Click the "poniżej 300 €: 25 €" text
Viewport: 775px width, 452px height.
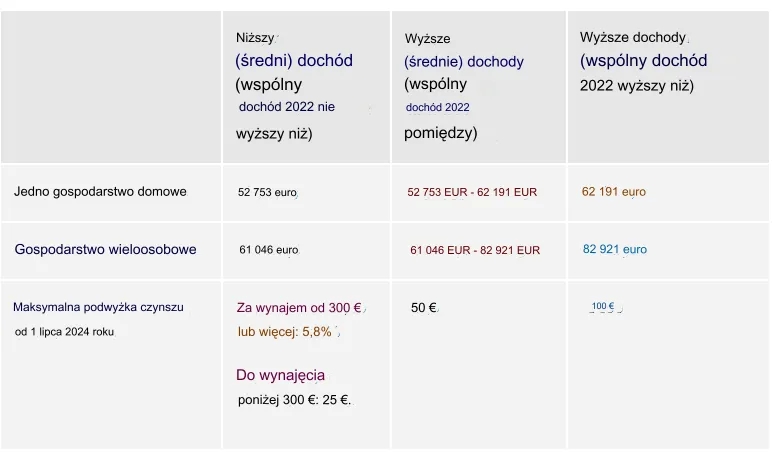pyautogui.click(x=294, y=400)
